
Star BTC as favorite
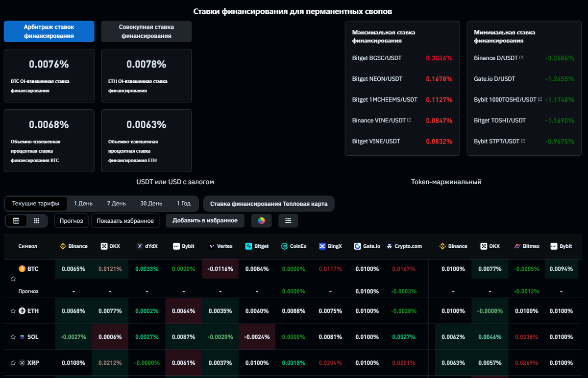(x=13, y=279)
